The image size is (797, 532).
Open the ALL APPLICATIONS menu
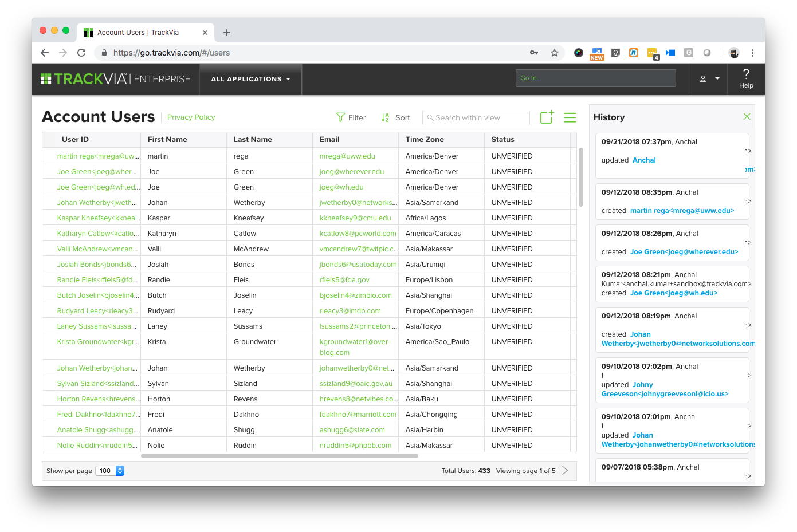tap(250, 79)
